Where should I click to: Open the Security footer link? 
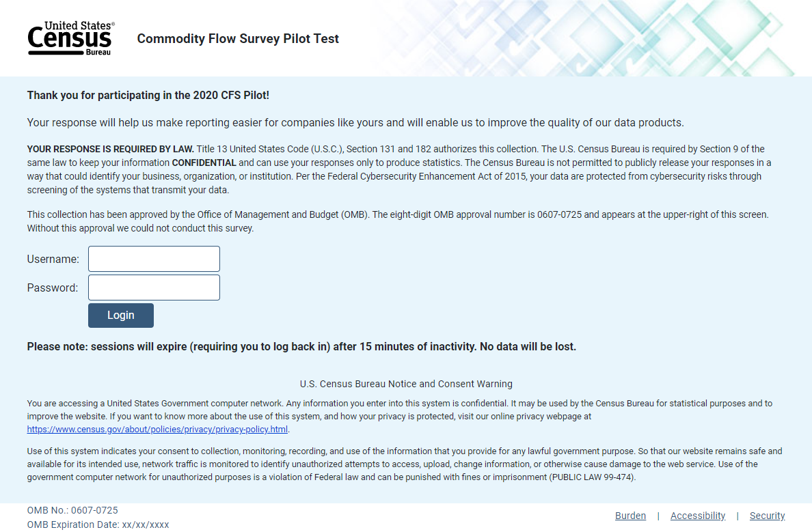[x=767, y=516]
